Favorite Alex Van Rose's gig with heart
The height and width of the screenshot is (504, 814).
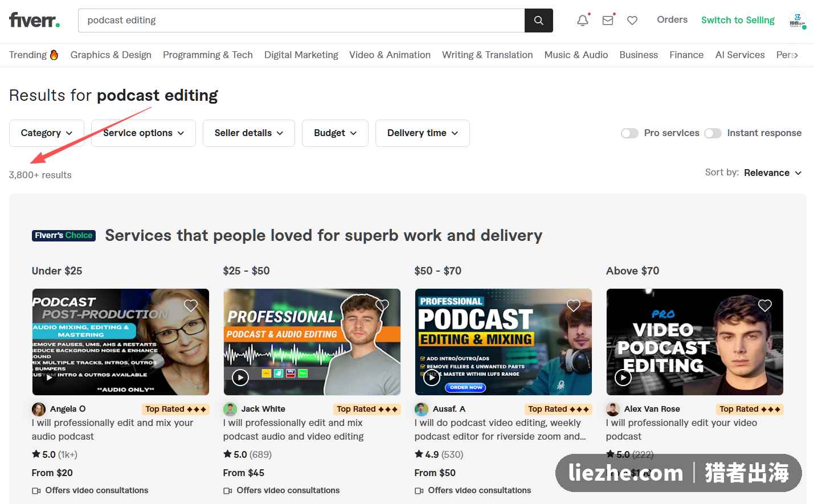click(765, 305)
